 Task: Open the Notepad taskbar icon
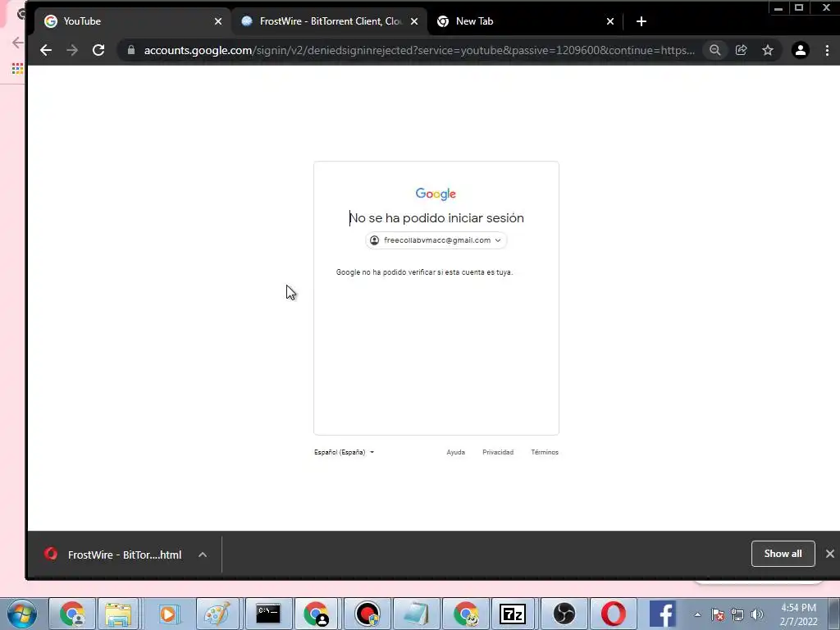point(416,614)
